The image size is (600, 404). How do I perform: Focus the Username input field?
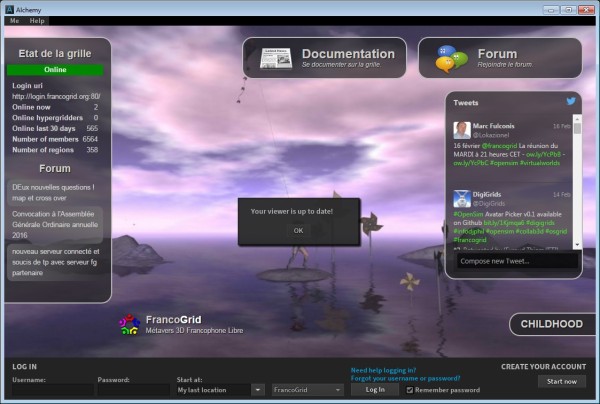click(x=53, y=390)
